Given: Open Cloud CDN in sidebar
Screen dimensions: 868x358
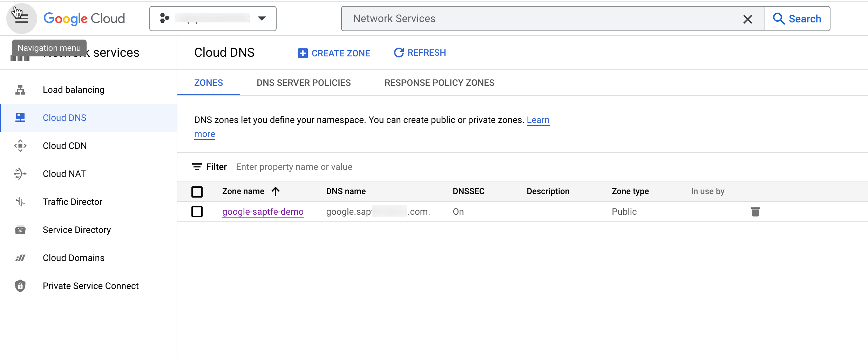Looking at the screenshot, I should point(88,146).
